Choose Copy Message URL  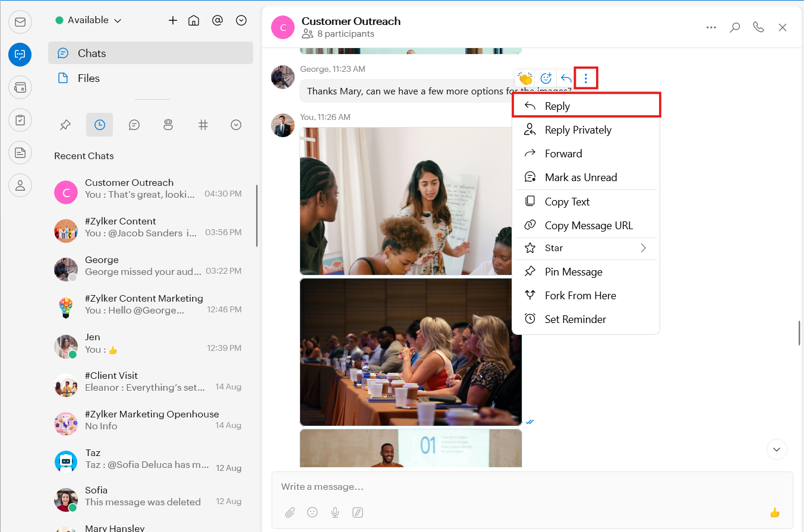click(586, 226)
